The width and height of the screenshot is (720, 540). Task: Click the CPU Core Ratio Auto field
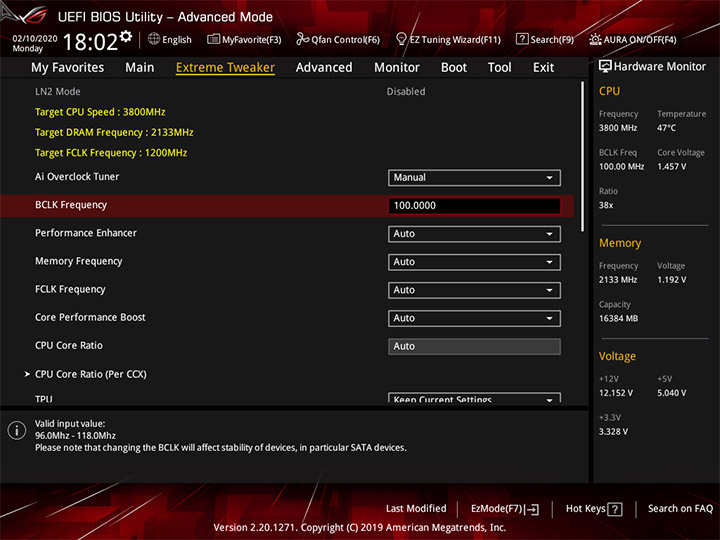(474, 346)
